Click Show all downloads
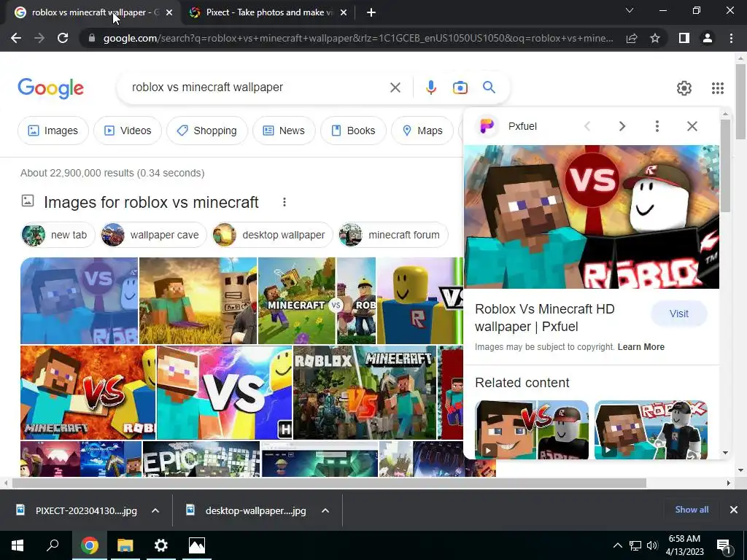Image resolution: width=747 pixels, height=560 pixels. point(692,510)
